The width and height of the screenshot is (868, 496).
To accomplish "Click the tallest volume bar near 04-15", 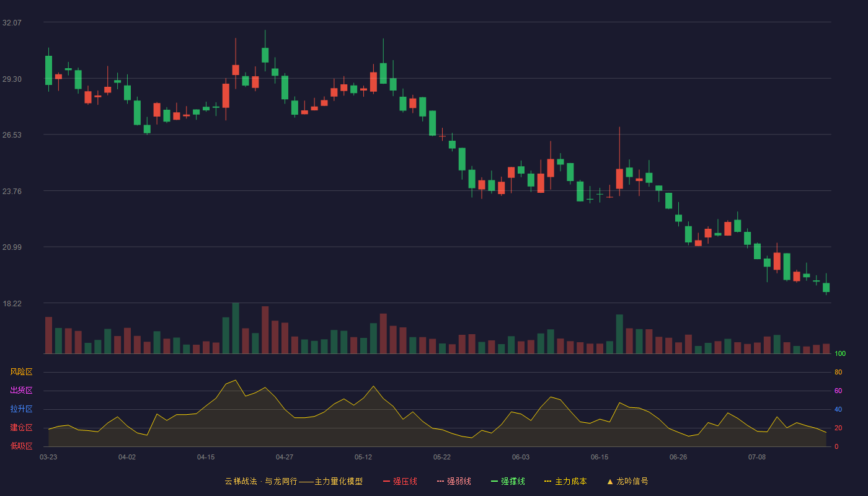I will click(236, 328).
